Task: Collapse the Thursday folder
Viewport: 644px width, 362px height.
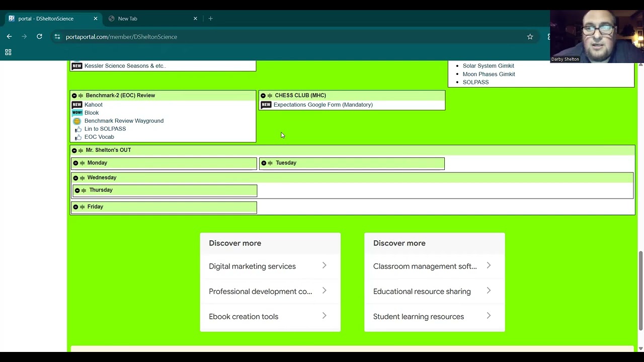Action: coord(77,190)
